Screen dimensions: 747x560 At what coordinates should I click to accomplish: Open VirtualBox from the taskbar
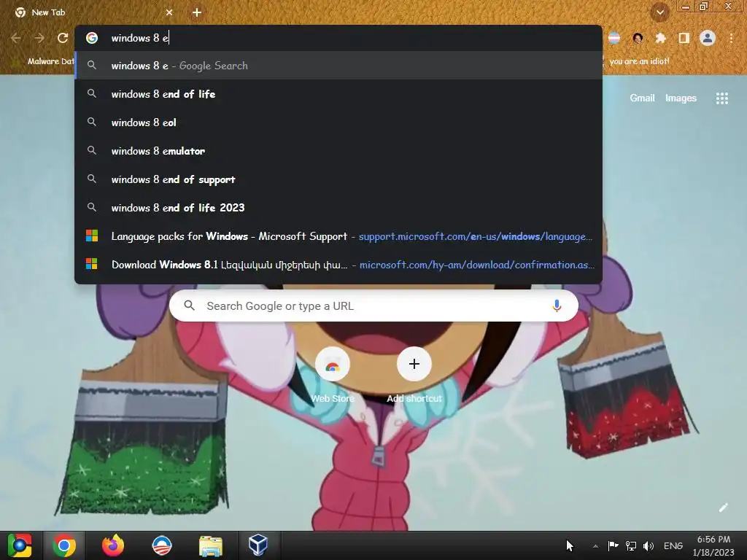(258, 545)
